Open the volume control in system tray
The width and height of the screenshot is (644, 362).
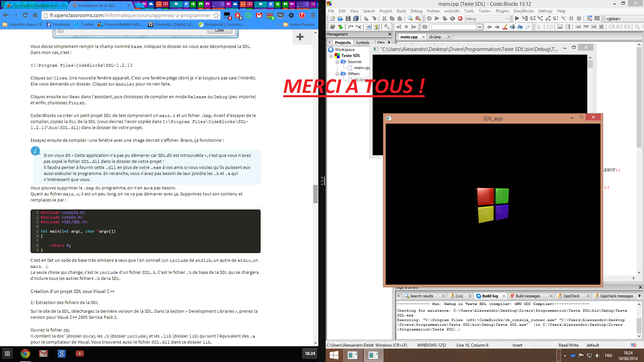pos(597,356)
